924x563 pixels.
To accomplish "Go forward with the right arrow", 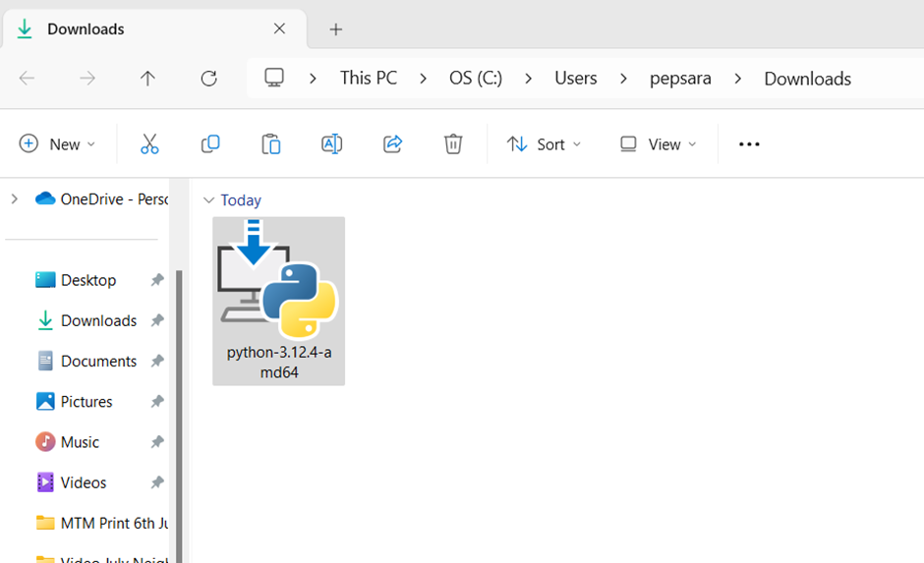I will point(87,78).
